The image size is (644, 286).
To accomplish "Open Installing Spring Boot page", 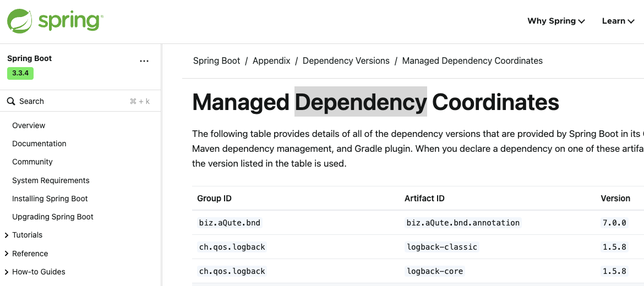I will pos(50,199).
